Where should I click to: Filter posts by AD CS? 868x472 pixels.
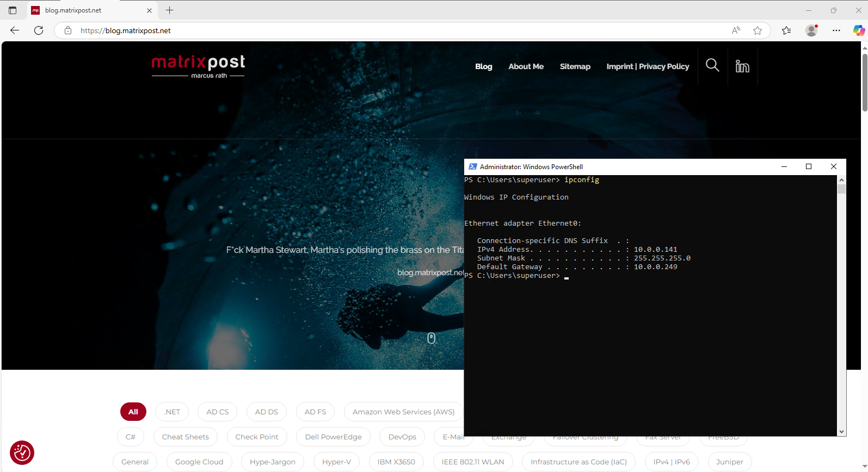(x=218, y=412)
